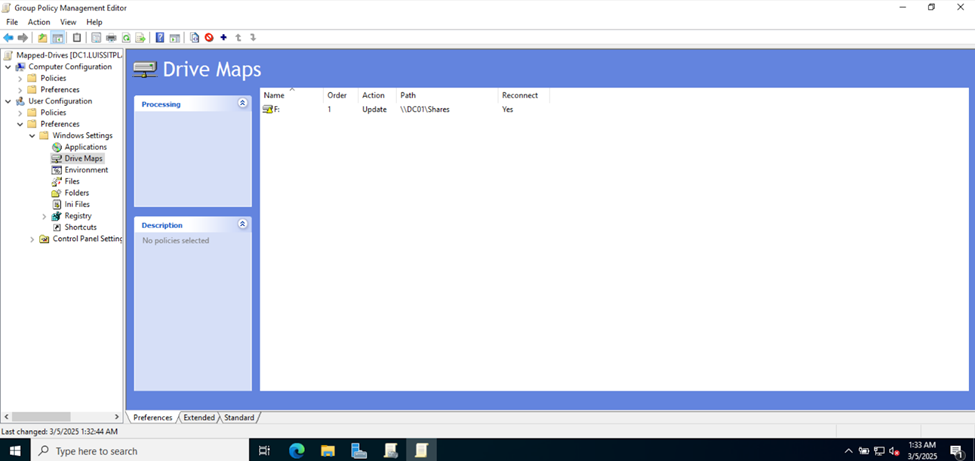This screenshot has width=975, height=461.
Task: Collapse the Processing panel
Action: point(243,103)
